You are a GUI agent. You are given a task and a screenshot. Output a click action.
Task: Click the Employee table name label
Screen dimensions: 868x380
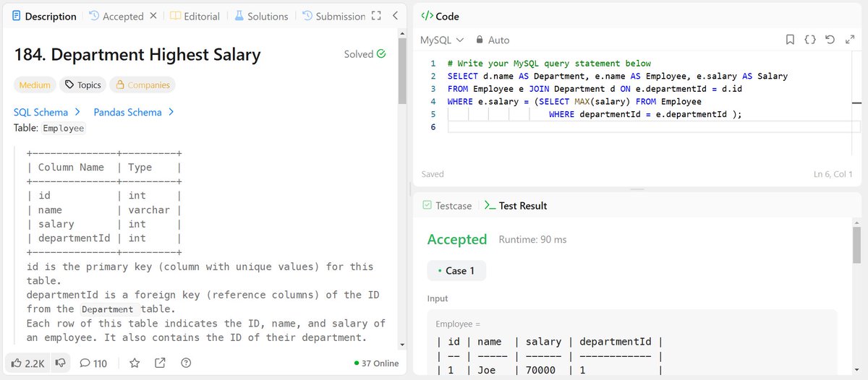click(x=64, y=128)
